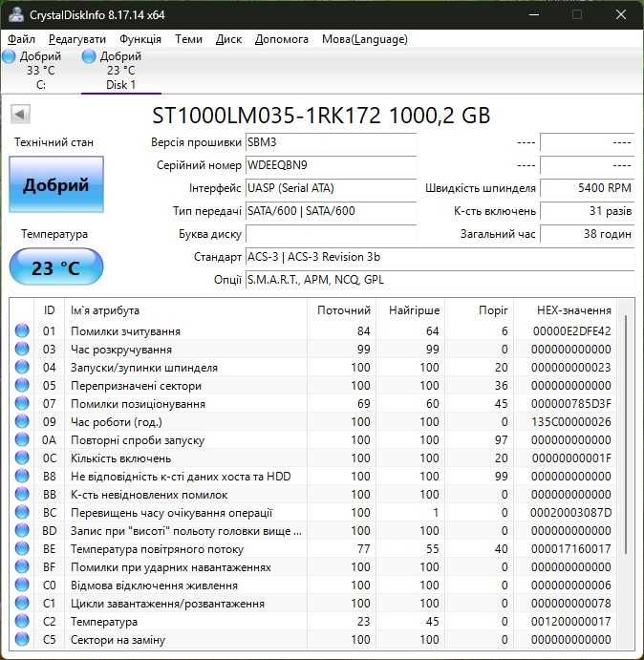This screenshot has height=660, width=644.
Task: Open the Допомога menu
Action: coord(281,39)
